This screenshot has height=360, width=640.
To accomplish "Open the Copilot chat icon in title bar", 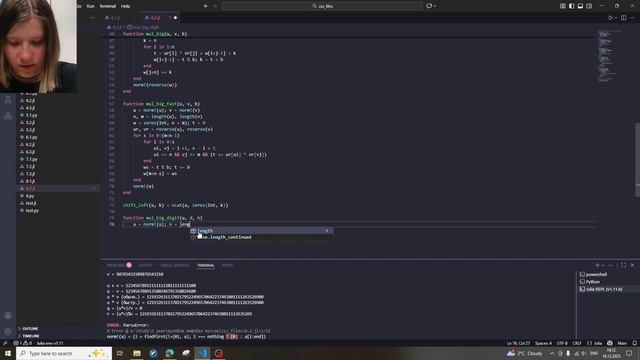I will (429, 6).
